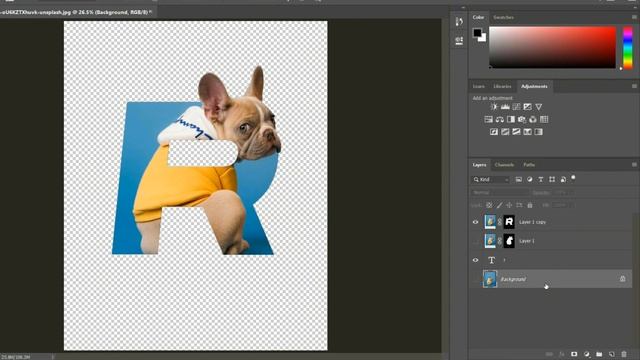Viewport: 640px width, 360px height.
Task: Open the layer Opacity dropdown
Action: [565, 193]
